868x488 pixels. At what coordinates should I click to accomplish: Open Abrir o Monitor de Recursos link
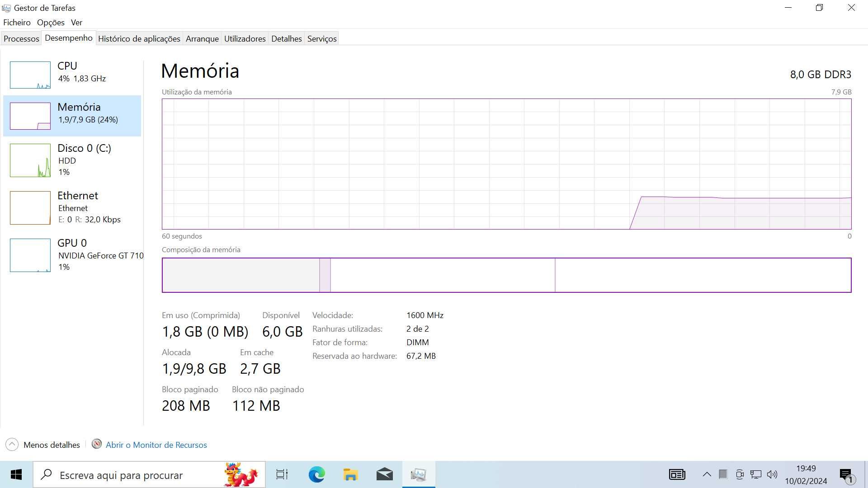(x=156, y=445)
